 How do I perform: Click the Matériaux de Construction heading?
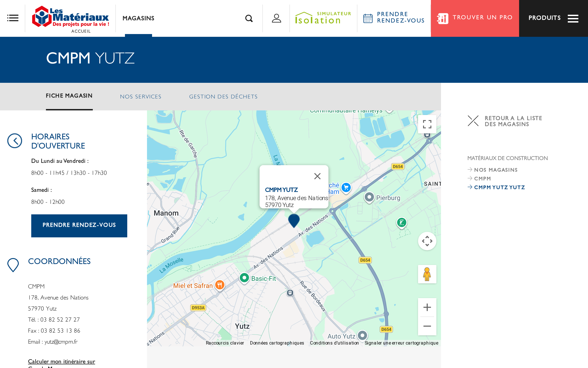(507, 158)
